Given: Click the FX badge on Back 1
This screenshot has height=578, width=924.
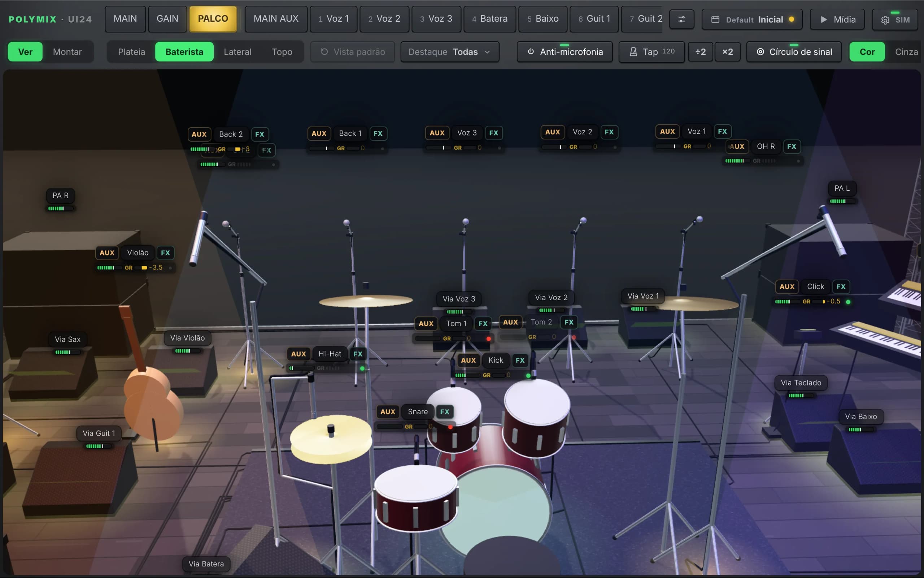Looking at the screenshot, I should point(378,133).
